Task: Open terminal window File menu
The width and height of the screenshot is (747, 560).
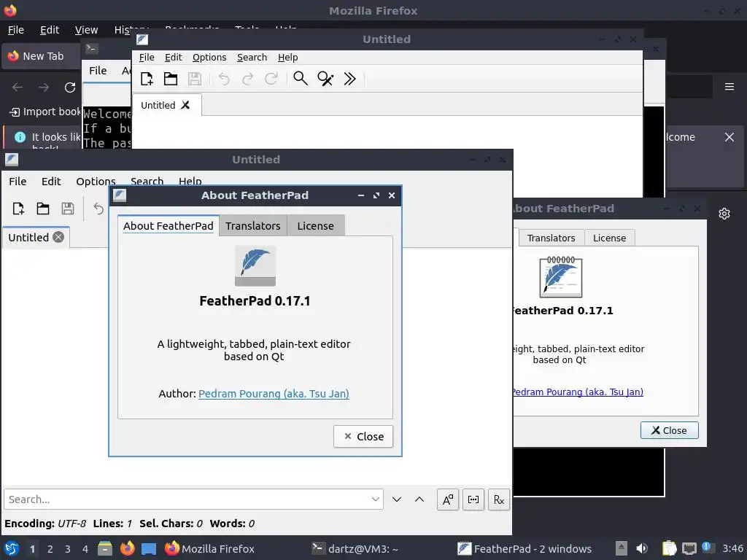Action: (x=98, y=71)
